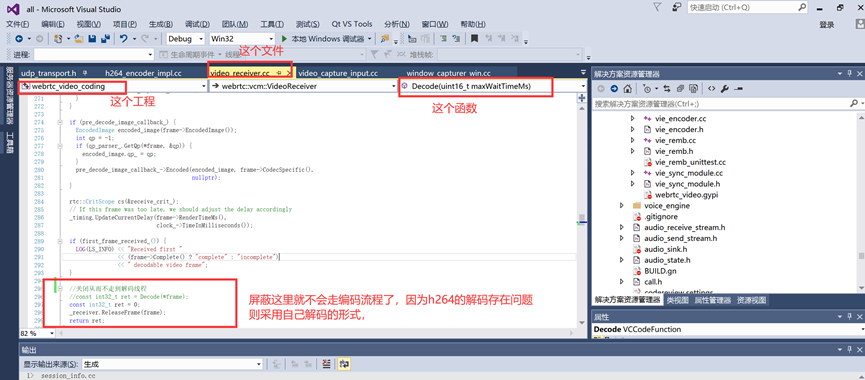This screenshot has height=380, width=865.
Task: Clear All in the Output panel toolbar
Action: pos(326,364)
